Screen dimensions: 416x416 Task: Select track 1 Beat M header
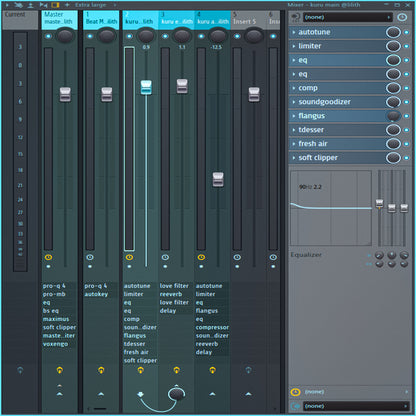[101, 20]
